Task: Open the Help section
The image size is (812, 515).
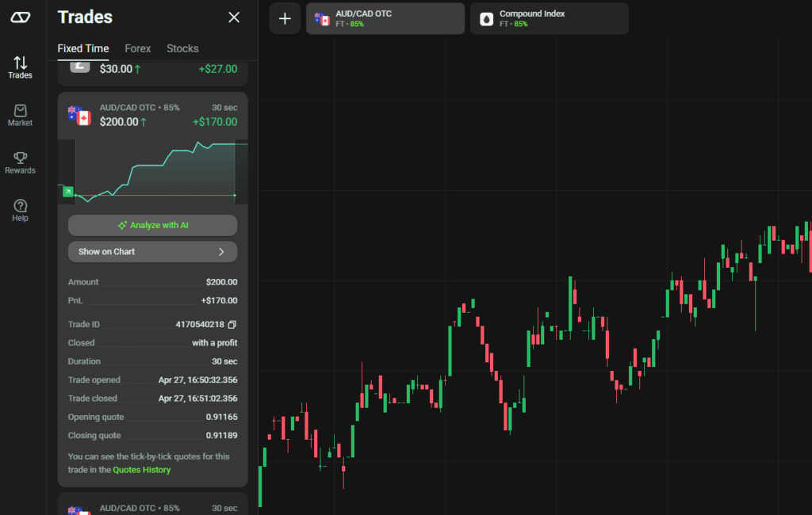Action: coord(20,210)
